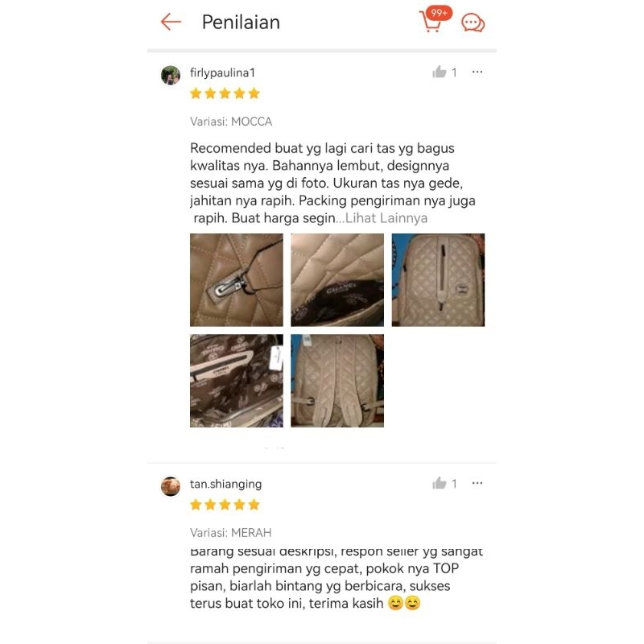
Task: Like tan.shianging's review with thumbs up
Action: point(439,484)
